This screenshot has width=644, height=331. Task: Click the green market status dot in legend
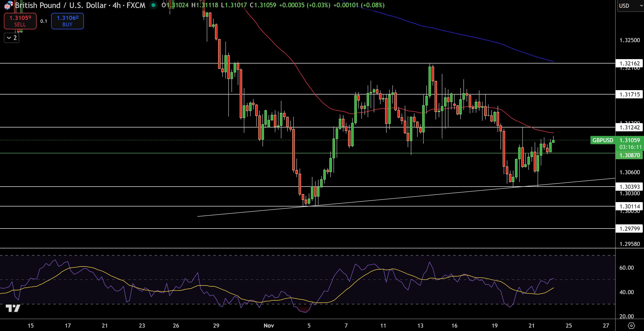[x=153, y=5]
